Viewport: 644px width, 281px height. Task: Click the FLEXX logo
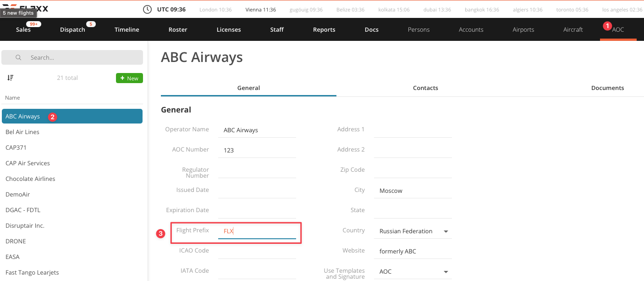pyautogui.click(x=25, y=8)
